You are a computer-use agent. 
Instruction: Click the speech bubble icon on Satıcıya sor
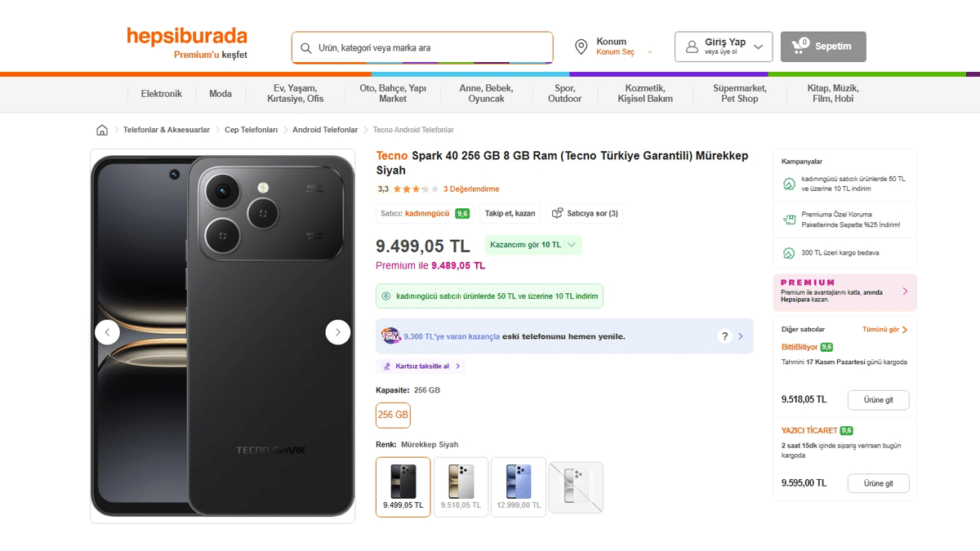click(559, 213)
